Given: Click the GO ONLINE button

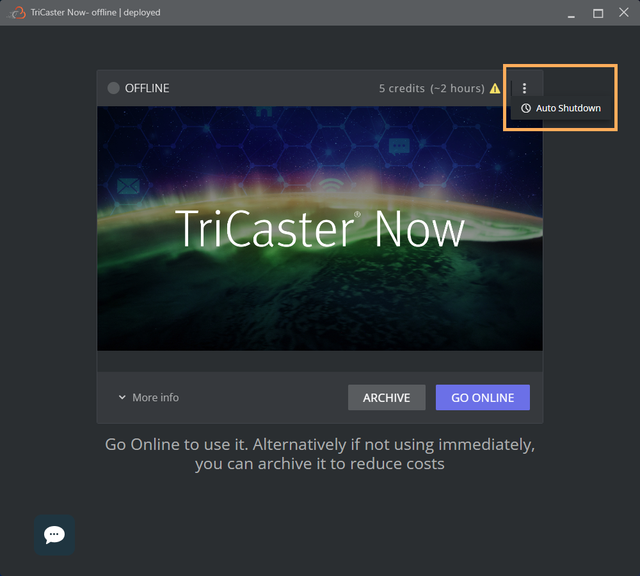Looking at the screenshot, I should tap(482, 398).
